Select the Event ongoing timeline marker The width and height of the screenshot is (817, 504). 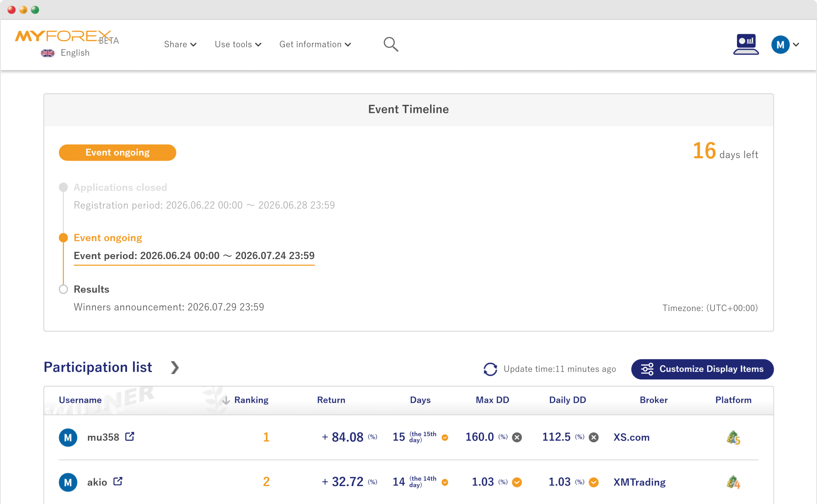(63, 238)
